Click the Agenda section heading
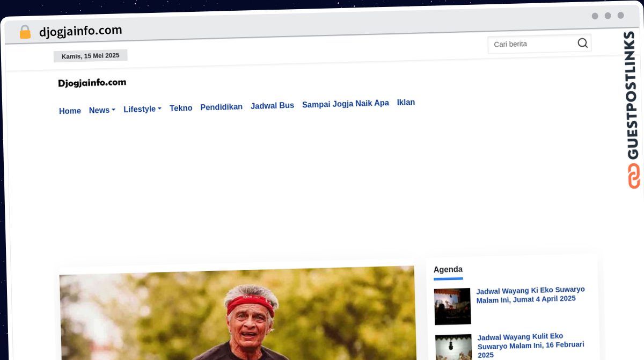The width and height of the screenshot is (644, 360). tap(448, 270)
